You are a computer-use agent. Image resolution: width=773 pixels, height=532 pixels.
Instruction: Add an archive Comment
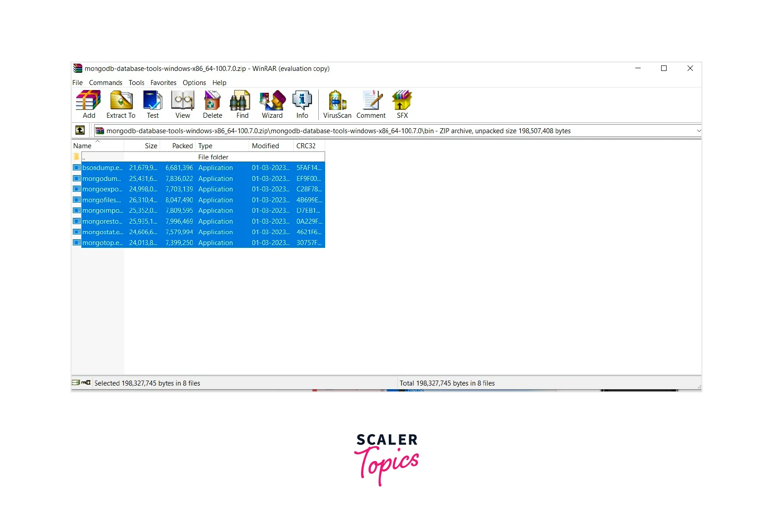point(371,104)
